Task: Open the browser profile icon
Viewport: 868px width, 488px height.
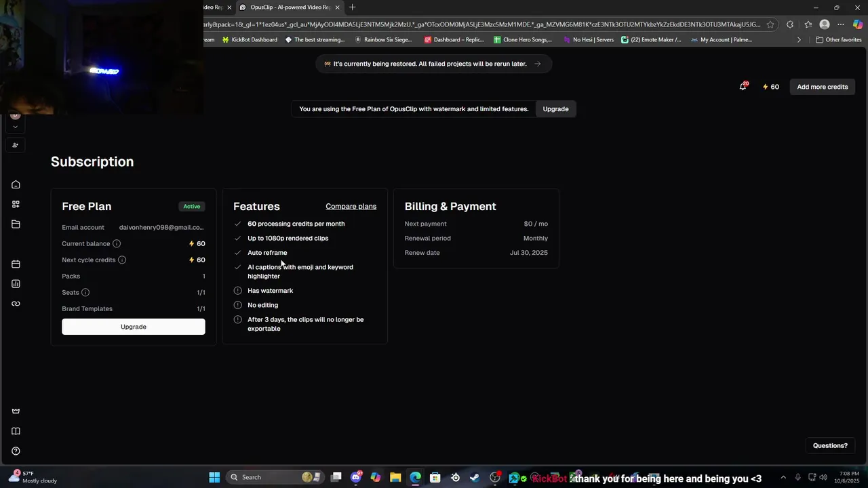Action: (x=825, y=24)
